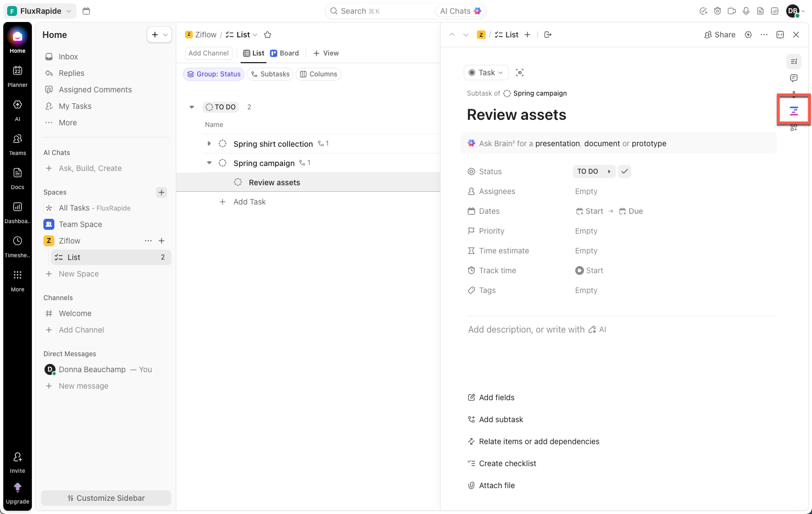Open the Task type dropdown

pos(486,73)
